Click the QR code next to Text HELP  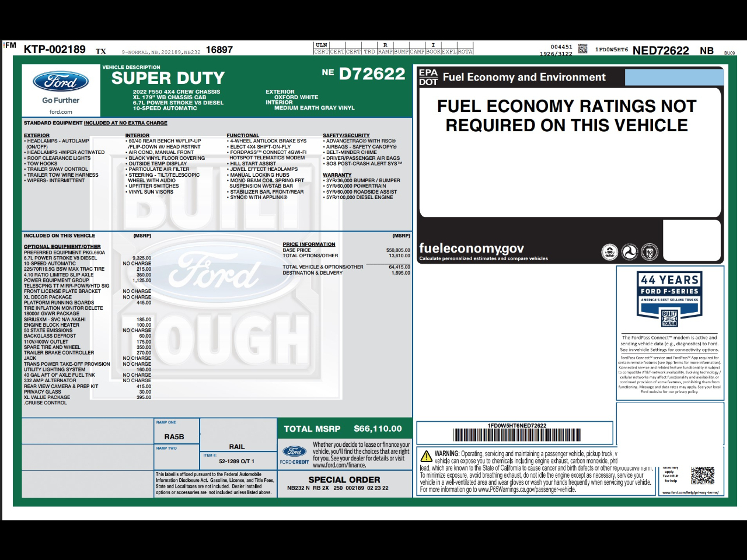[x=703, y=475]
